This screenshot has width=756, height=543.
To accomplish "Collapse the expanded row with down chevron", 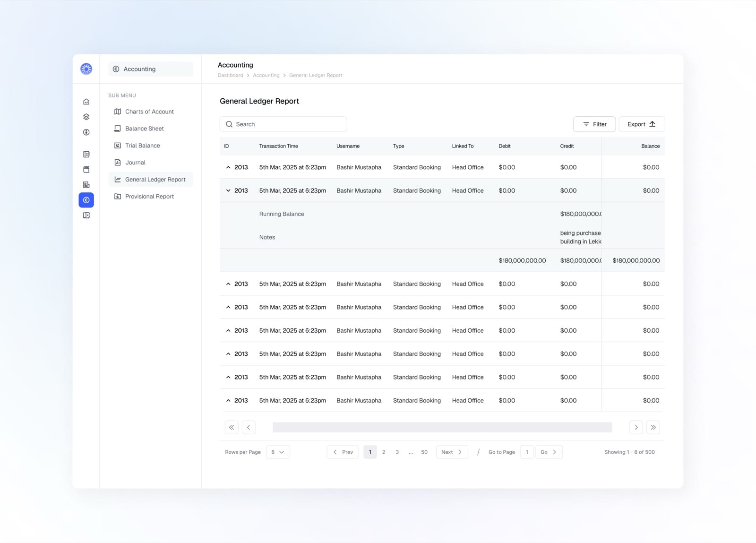I will point(228,190).
